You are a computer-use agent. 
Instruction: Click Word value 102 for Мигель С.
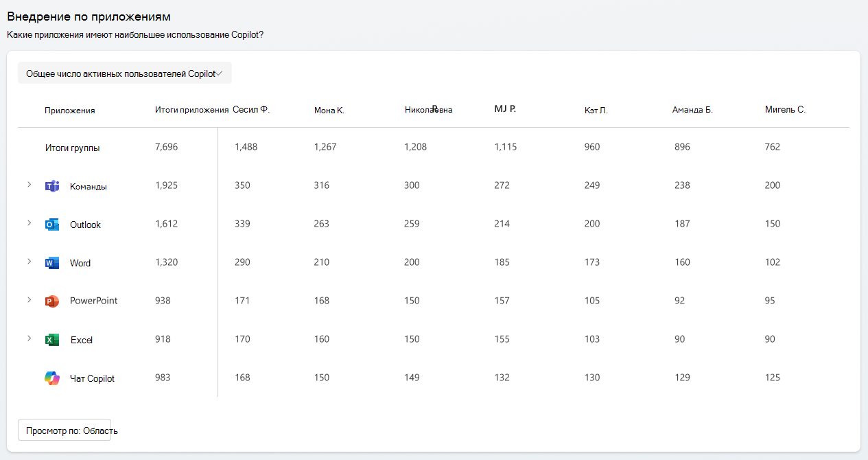(772, 262)
